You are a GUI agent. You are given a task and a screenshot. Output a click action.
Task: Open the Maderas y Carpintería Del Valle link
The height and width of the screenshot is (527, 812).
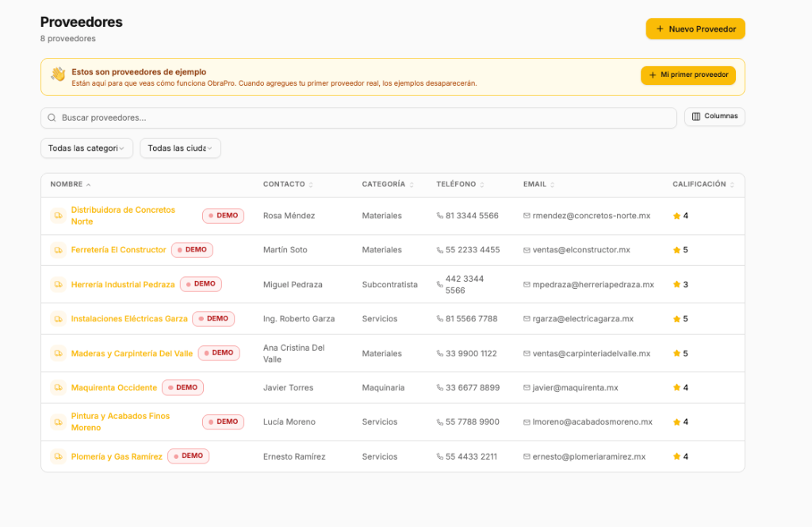pos(132,353)
